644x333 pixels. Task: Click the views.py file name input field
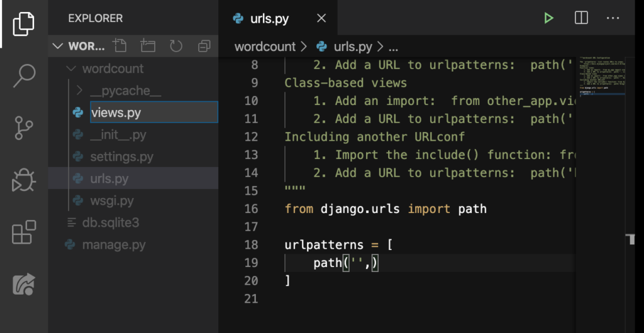tap(154, 112)
